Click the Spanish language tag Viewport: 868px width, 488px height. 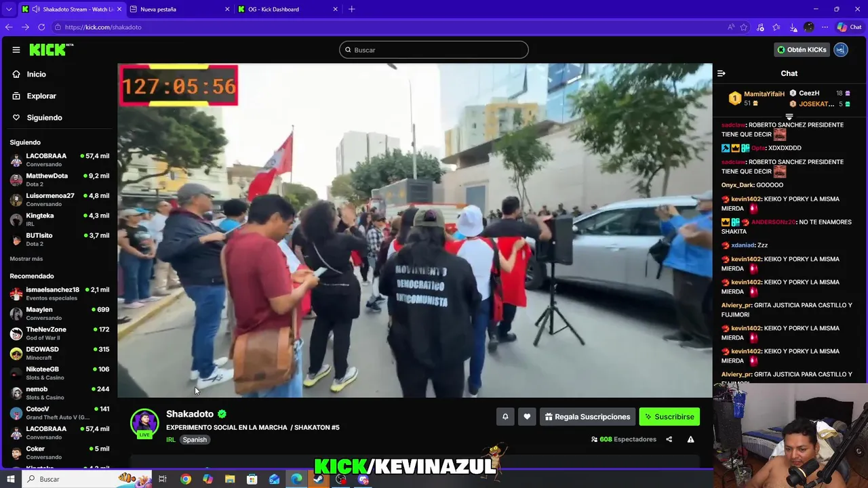tap(195, 440)
